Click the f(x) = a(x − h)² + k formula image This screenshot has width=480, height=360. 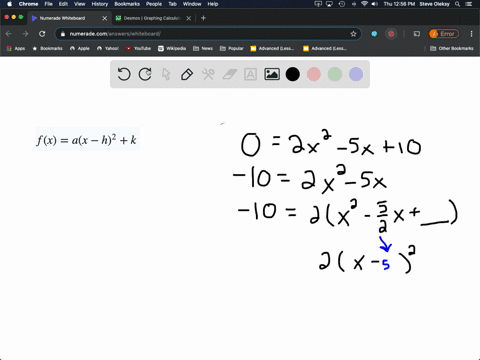point(87,139)
